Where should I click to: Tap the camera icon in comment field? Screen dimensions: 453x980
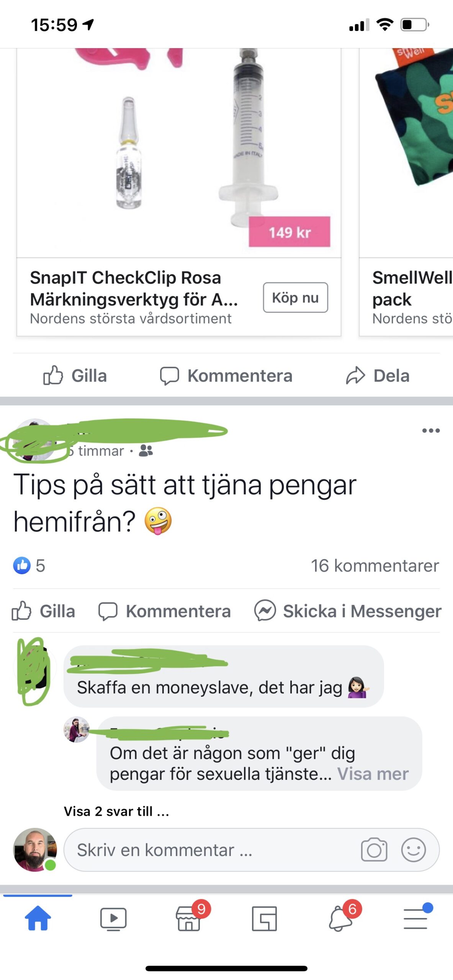pyautogui.click(x=374, y=850)
